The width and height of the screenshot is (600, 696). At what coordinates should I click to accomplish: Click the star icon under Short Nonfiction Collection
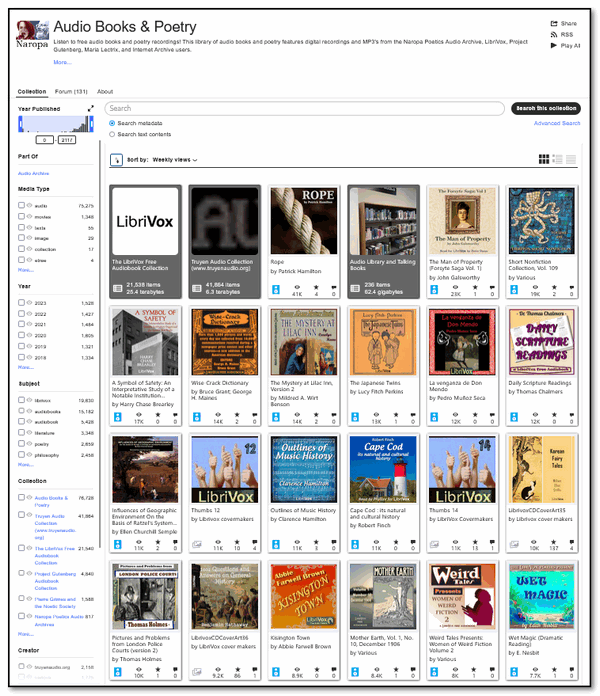pyautogui.click(x=554, y=288)
